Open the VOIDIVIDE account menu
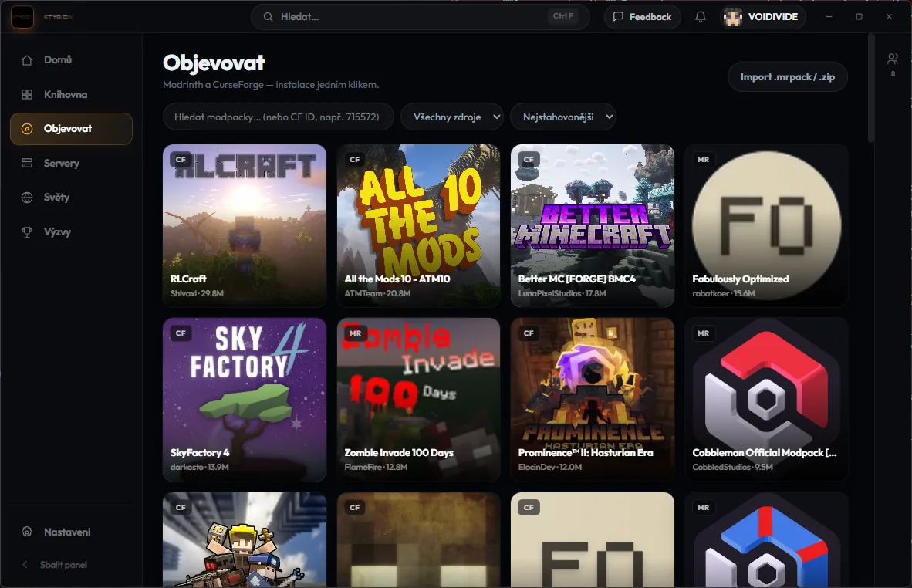 coord(762,17)
